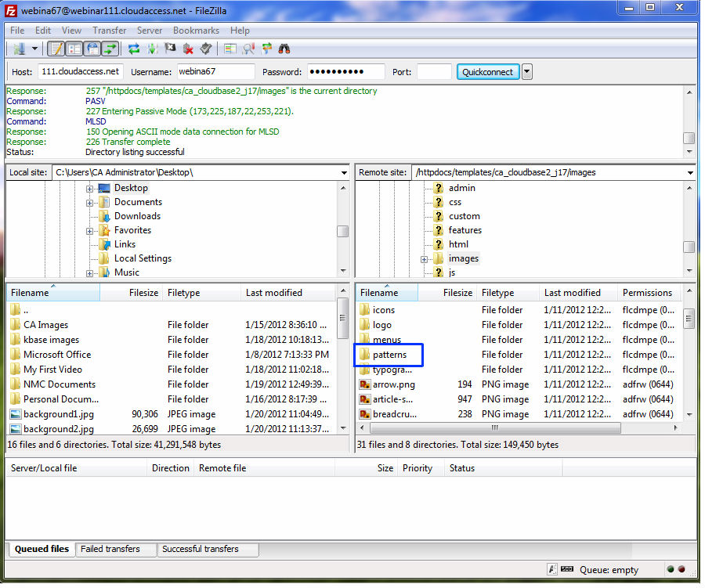Click the ASCII data type status icon
Screen dimensions: 705x588
click(552, 569)
